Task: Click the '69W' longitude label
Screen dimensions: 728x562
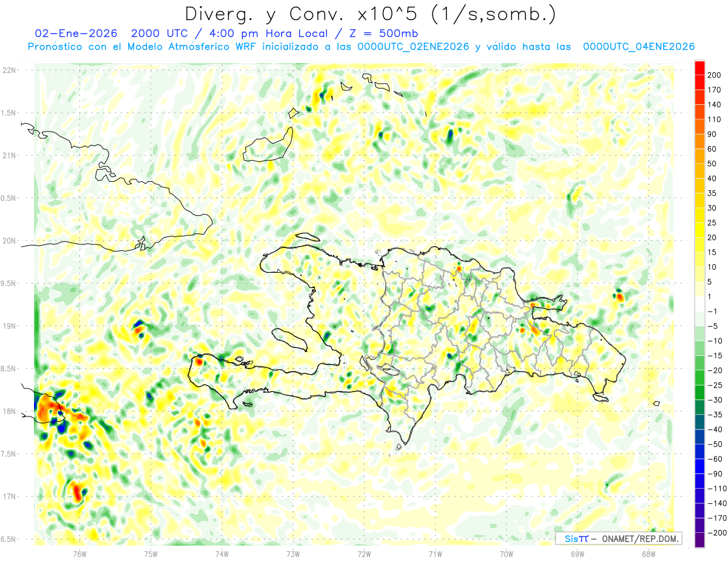Action: (x=578, y=554)
